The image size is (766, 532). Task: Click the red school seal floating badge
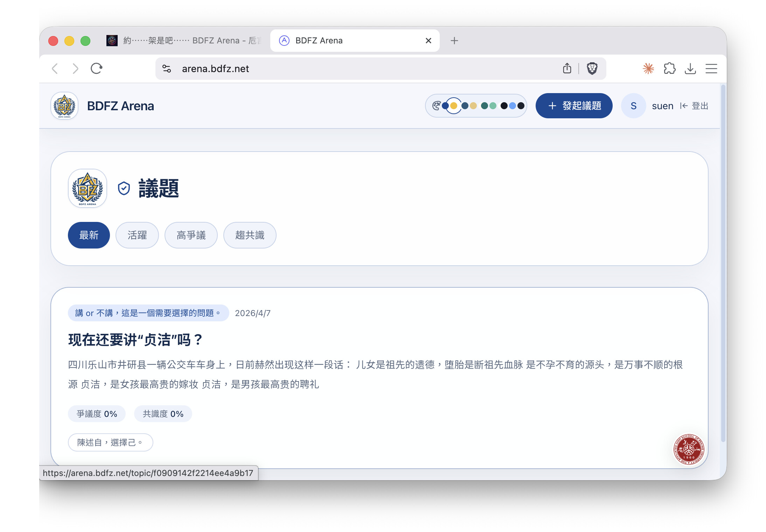[689, 449]
